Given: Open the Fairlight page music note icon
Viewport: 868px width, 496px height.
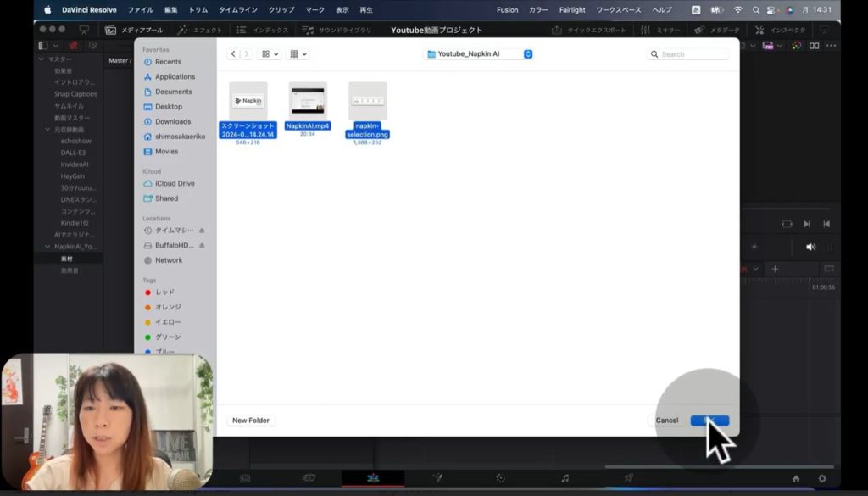Looking at the screenshot, I should pos(564,478).
